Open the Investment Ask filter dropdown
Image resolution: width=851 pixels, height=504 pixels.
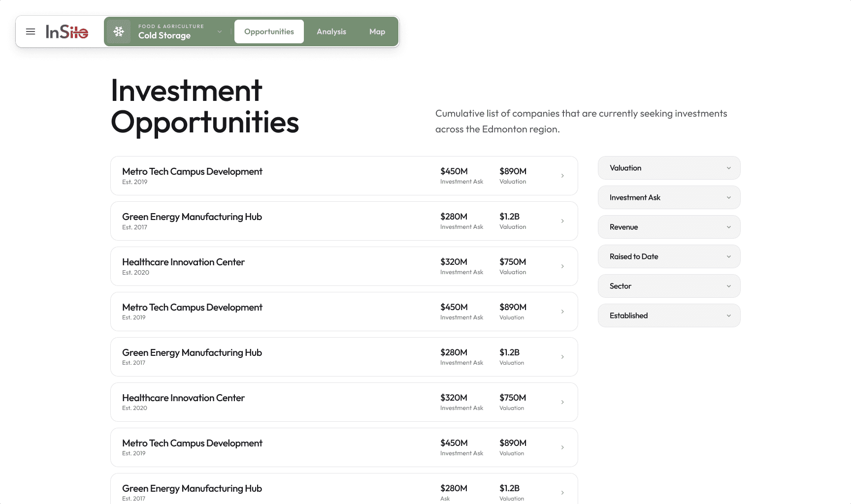tap(669, 197)
